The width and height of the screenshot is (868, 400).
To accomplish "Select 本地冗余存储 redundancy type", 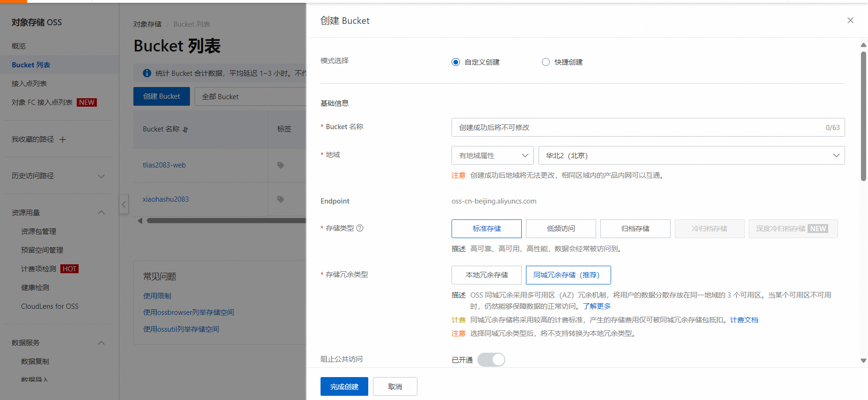I will click(x=487, y=275).
